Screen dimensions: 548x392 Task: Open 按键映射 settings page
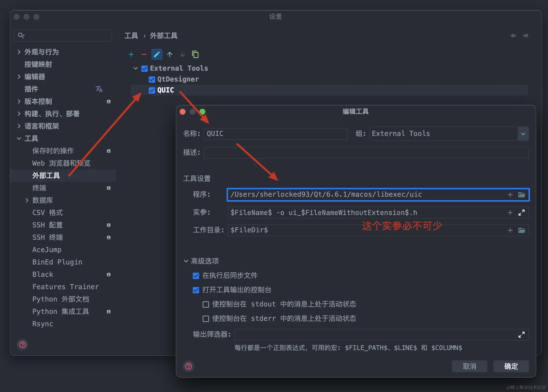click(x=38, y=64)
